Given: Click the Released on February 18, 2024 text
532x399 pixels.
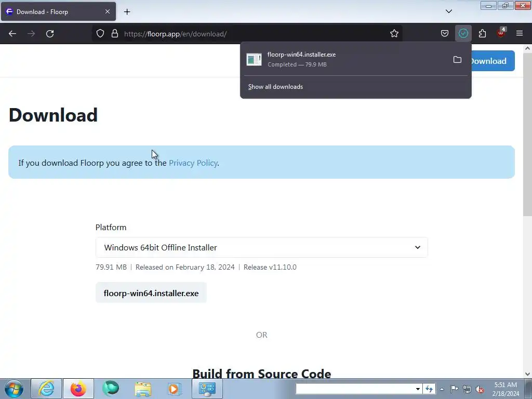Looking at the screenshot, I should click(x=185, y=267).
